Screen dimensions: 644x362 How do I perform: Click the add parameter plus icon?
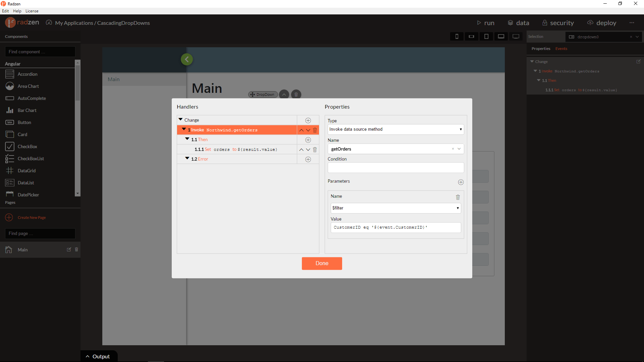click(x=461, y=182)
